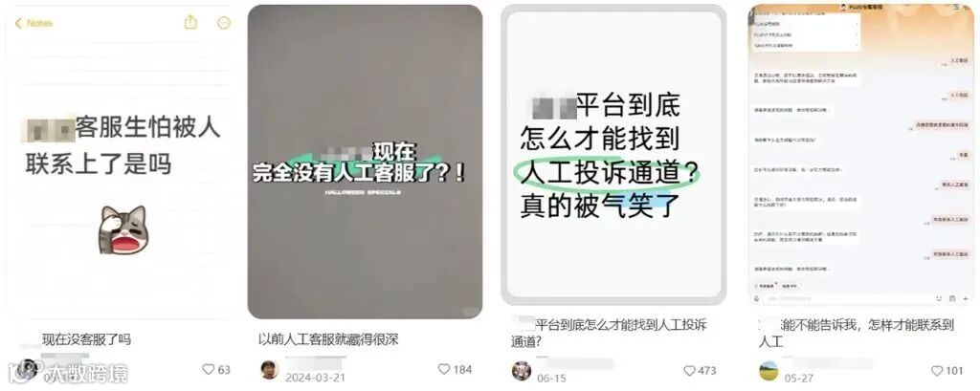This screenshot has height=391, width=980.
Task: Open avatar of the 06-15 post author
Action: tap(521, 370)
